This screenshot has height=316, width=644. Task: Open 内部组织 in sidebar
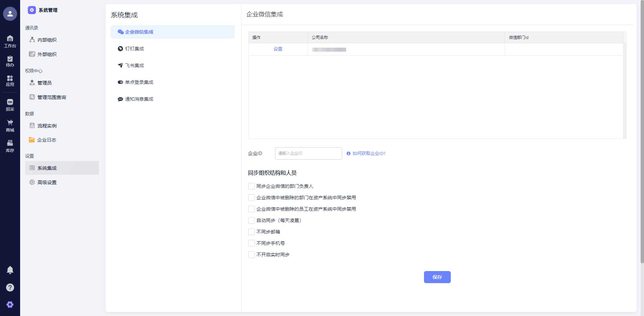tap(62, 40)
